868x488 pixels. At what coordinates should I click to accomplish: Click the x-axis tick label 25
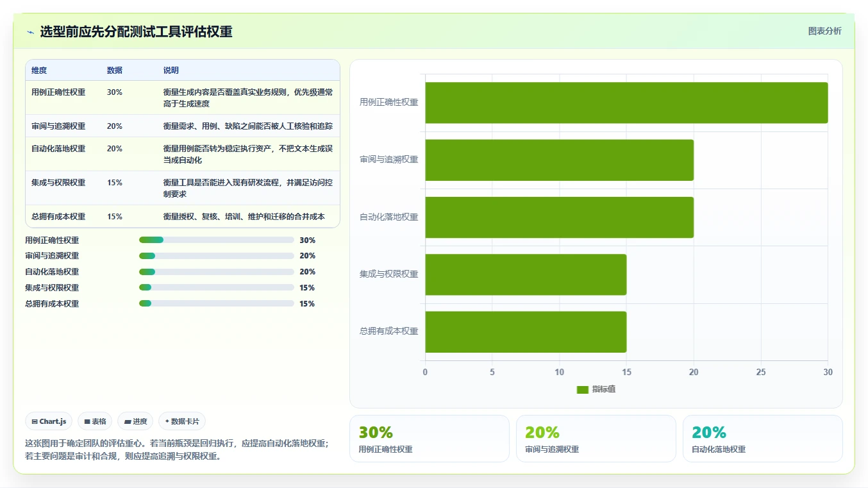[761, 372]
